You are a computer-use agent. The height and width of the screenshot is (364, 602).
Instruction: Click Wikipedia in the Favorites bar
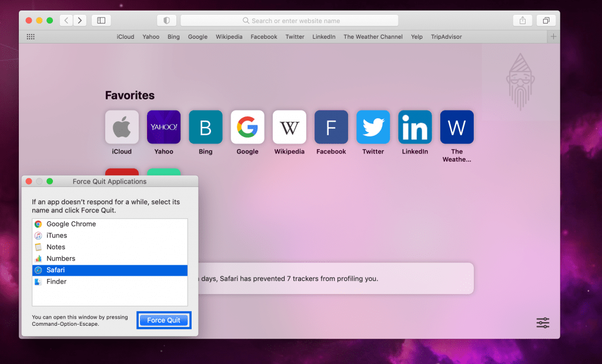(229, 37)
